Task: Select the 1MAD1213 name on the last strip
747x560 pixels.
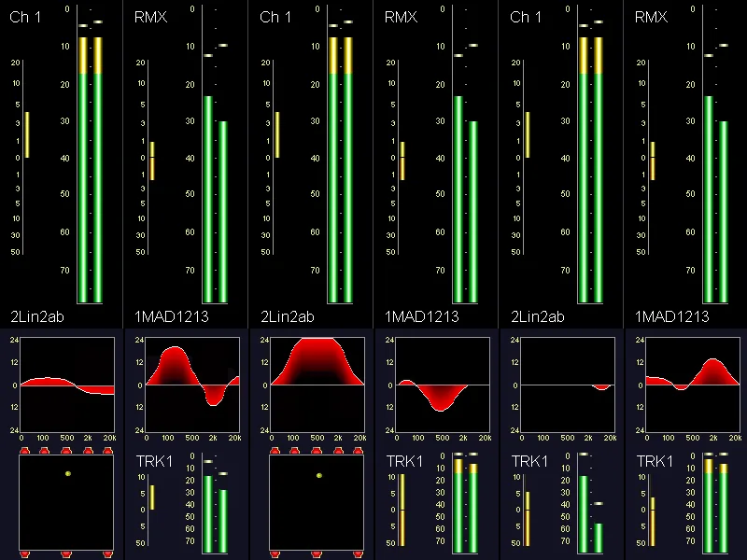Action: click(x=672, y=316)
